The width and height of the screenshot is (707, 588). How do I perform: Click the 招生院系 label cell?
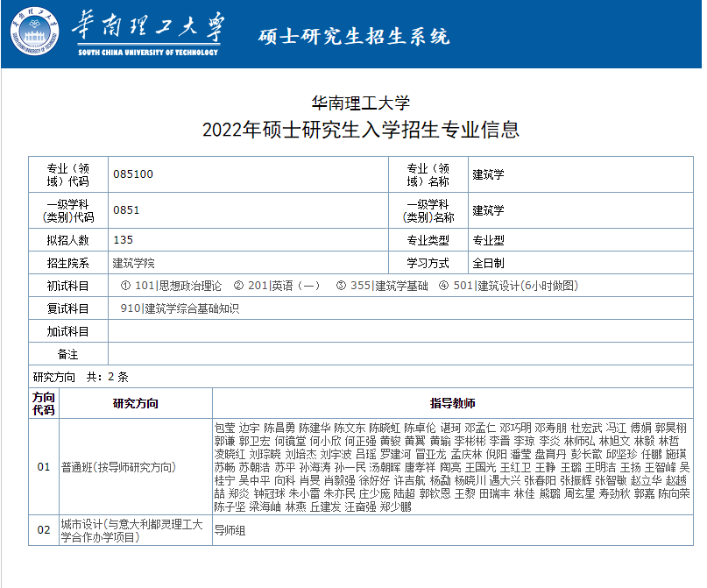pos(68,263)
